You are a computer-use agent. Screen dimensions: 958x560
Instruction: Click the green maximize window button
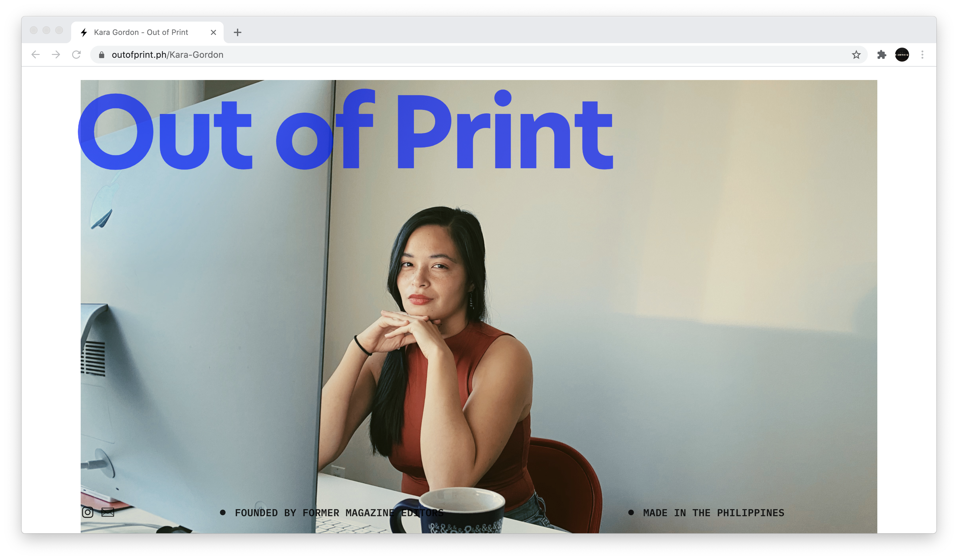[x=59, y=30]
